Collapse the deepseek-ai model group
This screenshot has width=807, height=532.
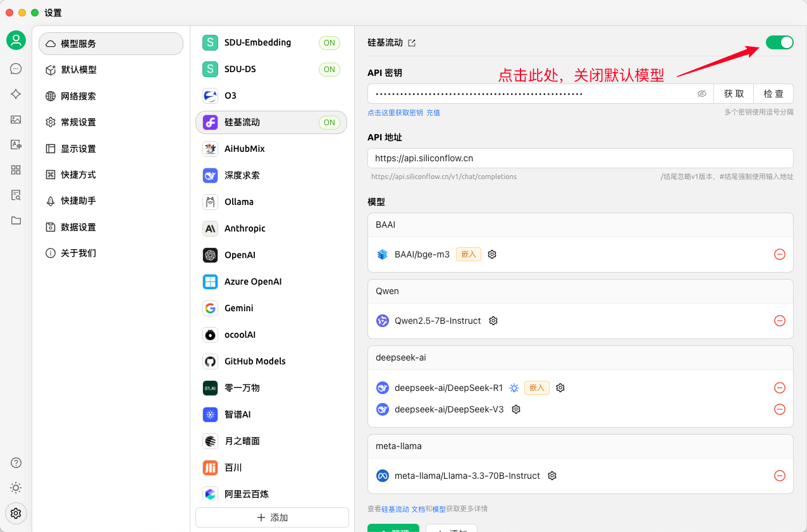coord(580,357)
